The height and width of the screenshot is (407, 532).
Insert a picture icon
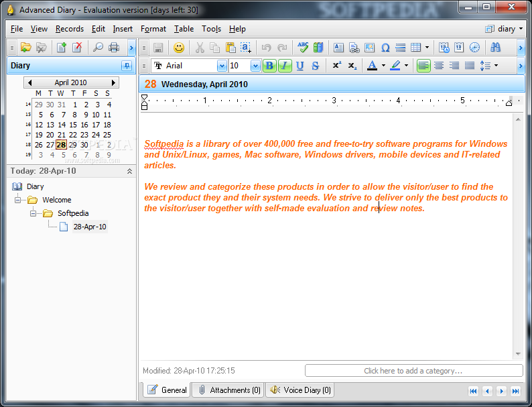tap(369, 47)
